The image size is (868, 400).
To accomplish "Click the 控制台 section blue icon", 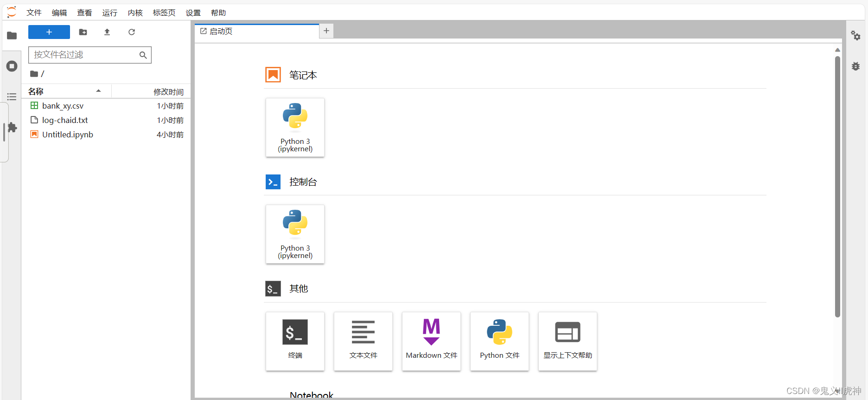I will (x=273, y=181).
